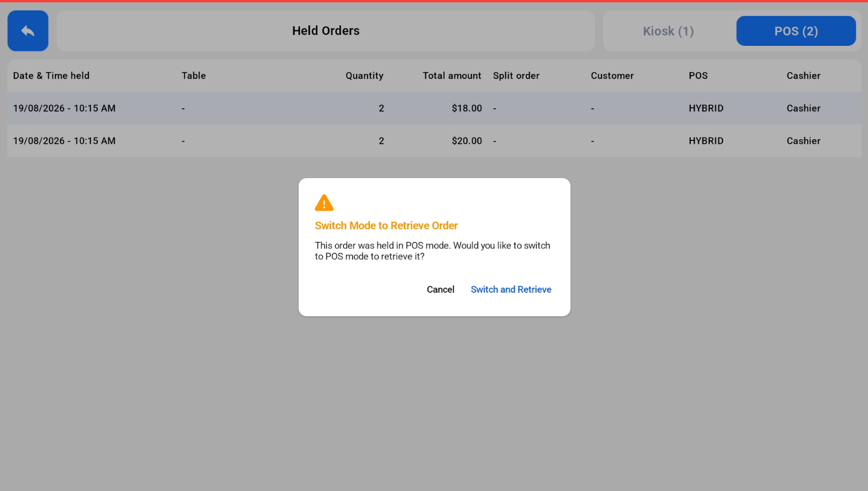Click Cashier value in the $18.00 row

[803, 108]
